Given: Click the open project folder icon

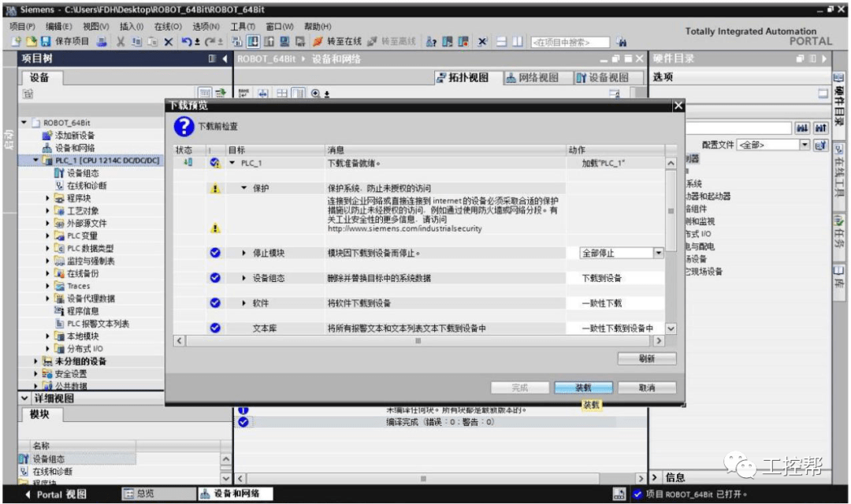Looking at the screenshot, I should click(32, 42).
